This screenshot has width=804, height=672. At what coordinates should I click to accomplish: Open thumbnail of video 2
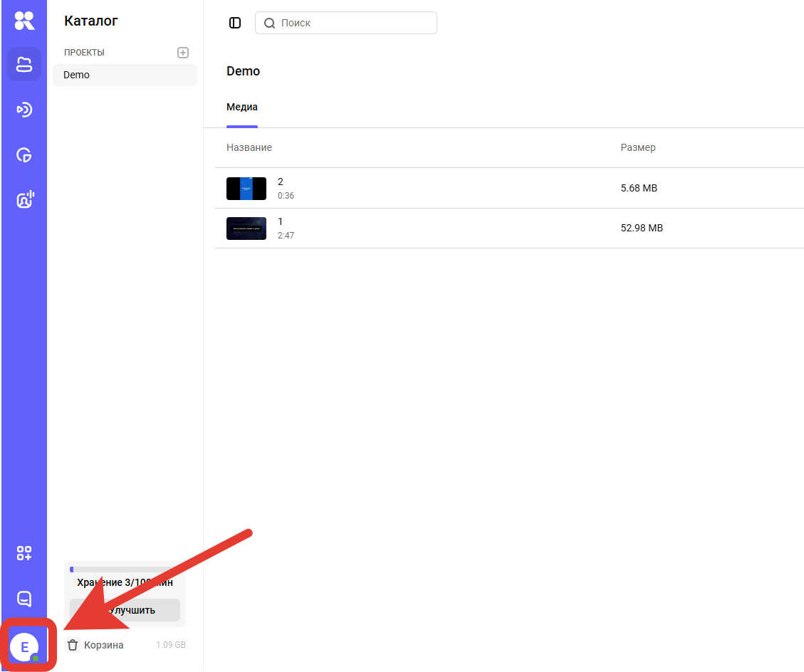click(246, 189)
